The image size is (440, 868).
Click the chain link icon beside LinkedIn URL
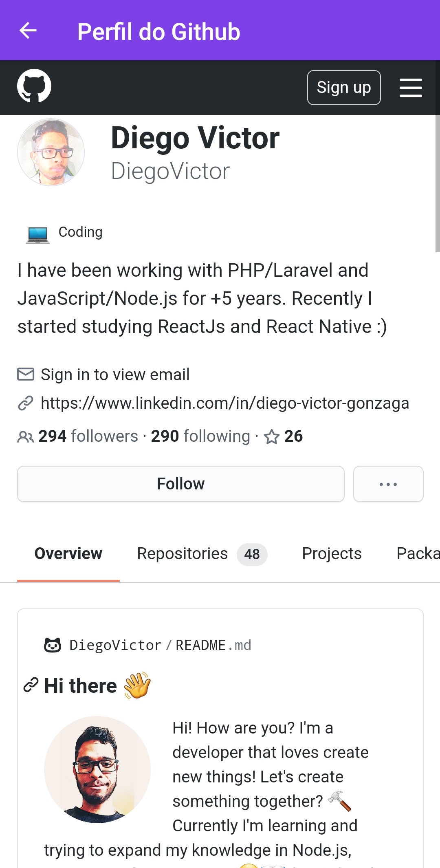26,403
